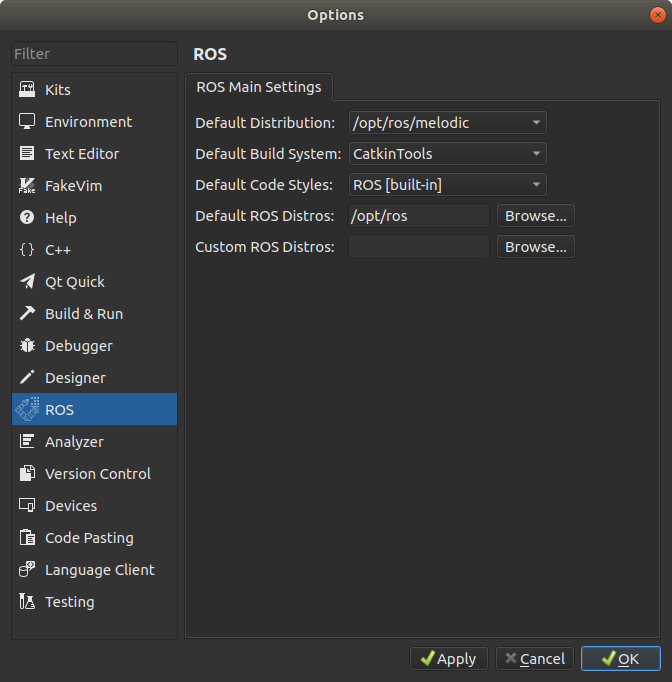Screen dimensions: 672x682
Task: Click the Language Client icon
Action: tap(27, 569)
